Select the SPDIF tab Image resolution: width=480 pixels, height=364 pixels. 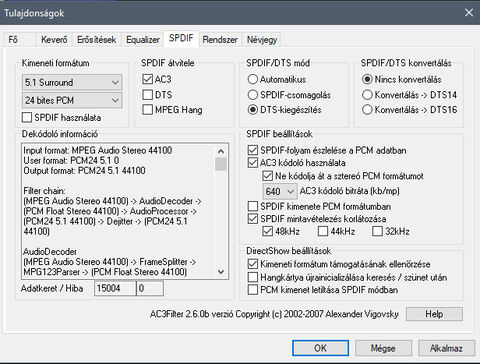click(181, 38)
